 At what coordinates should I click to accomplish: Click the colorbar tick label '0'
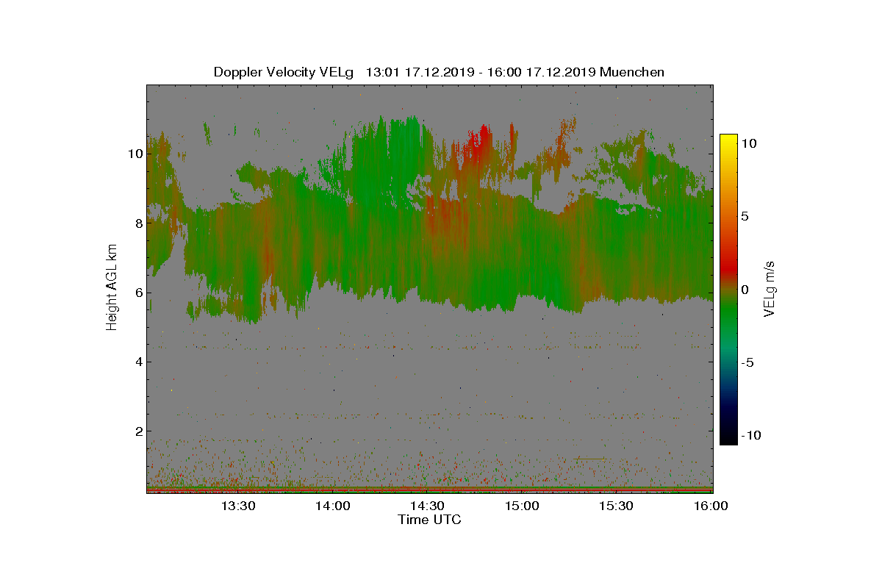pyautogui.click(x=745, y=290)
